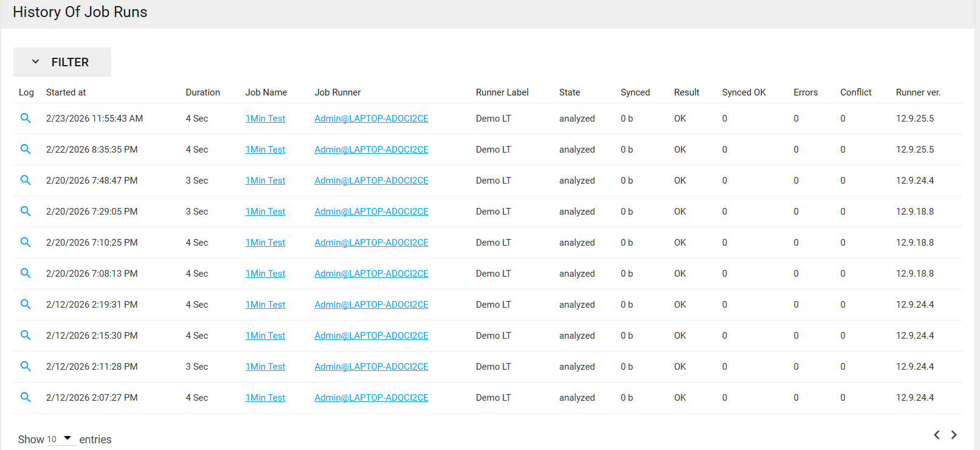View log of 2/22/2026 8:35:35 PM run
Screen dimensions: 980x450
26,149
